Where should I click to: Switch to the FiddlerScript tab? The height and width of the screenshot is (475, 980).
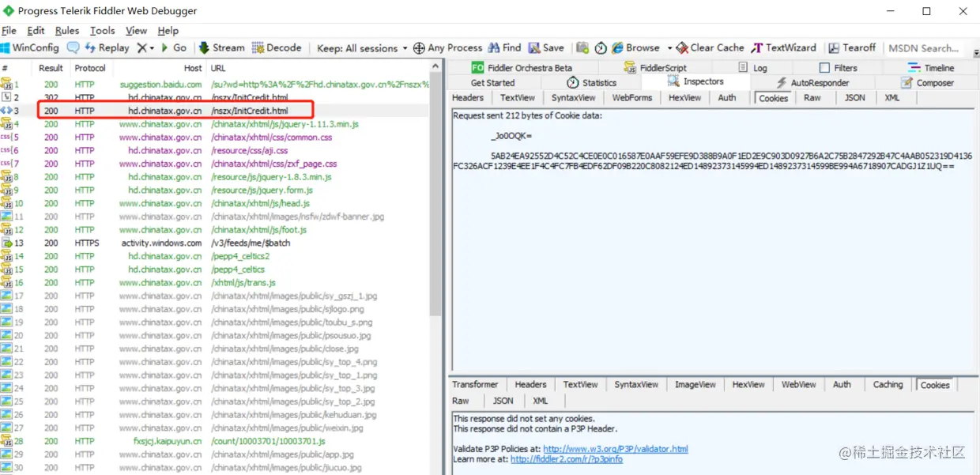coord(655,68)
